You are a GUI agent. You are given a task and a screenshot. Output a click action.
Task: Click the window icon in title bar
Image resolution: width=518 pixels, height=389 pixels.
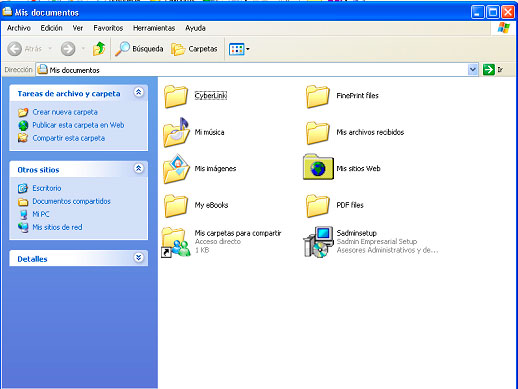(7, 12)
